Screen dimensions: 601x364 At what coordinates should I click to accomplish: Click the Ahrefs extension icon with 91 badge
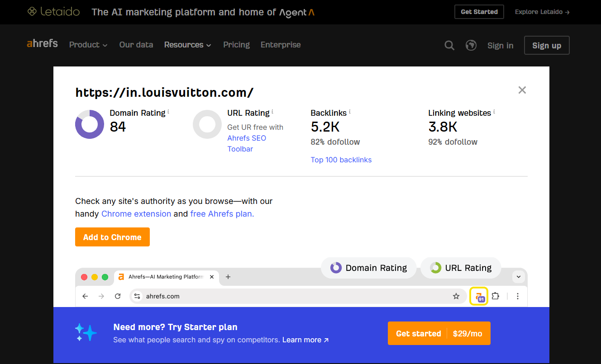(x=479, y=296)
